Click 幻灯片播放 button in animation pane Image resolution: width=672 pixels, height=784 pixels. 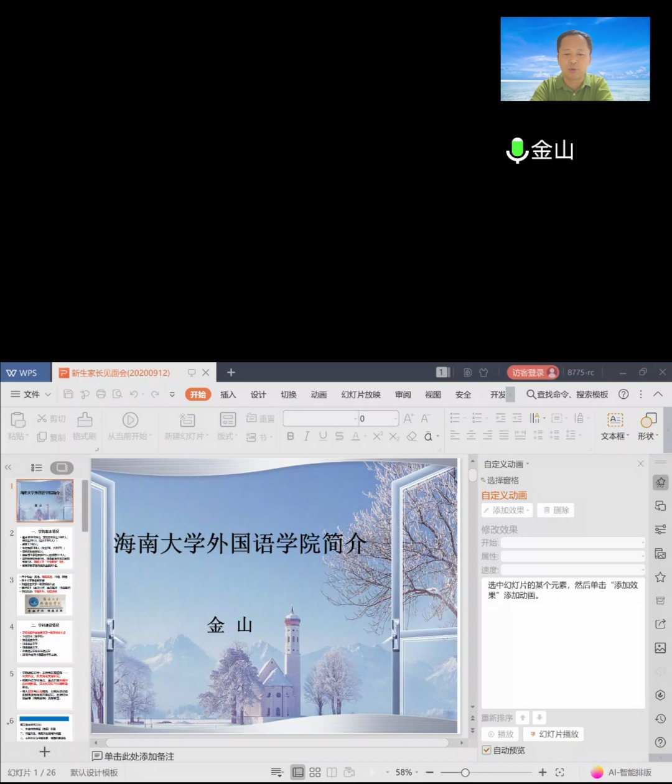coord(554,734)
